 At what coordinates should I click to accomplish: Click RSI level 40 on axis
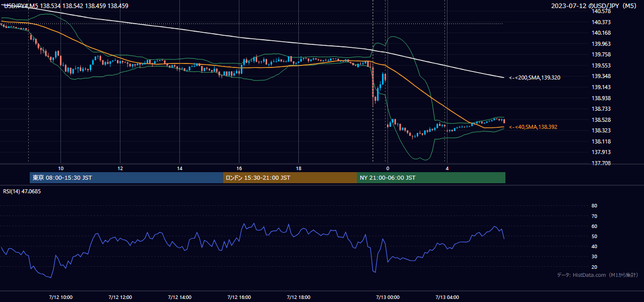click(x=594, y=246)
